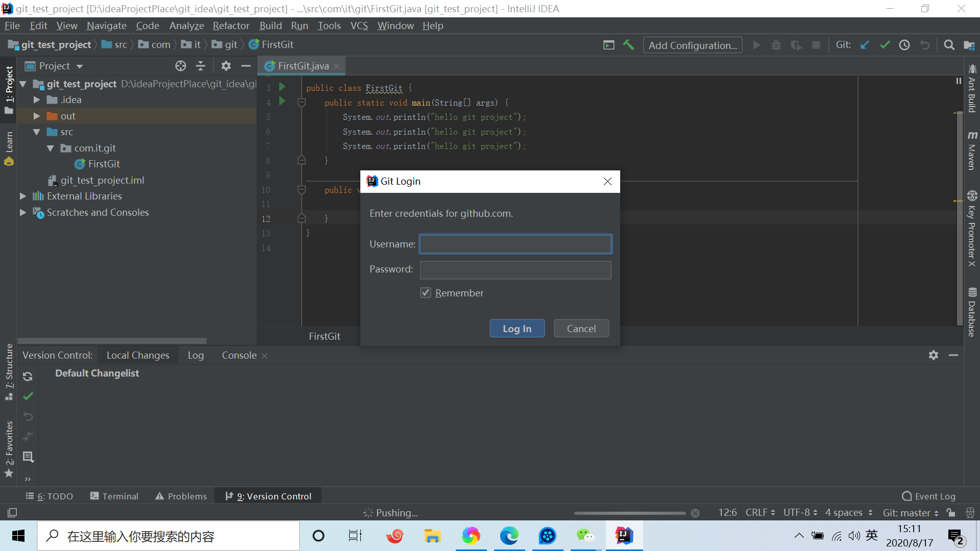Click the show diff changelist icon

(x=28, y=436)
